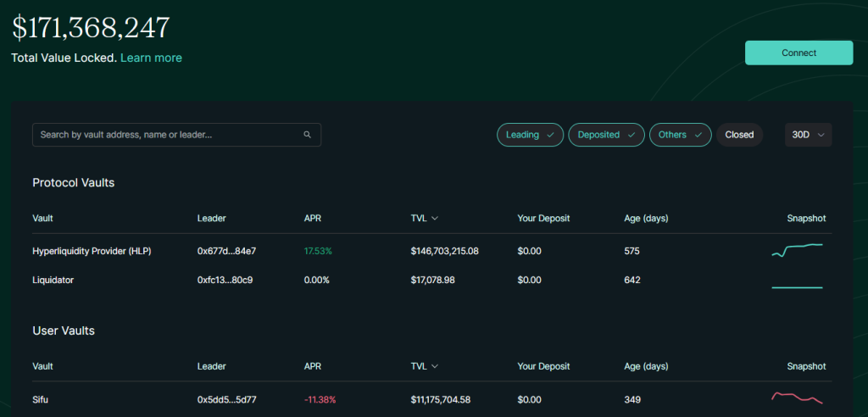Click the HLP leader address 0x677d...84e7
This screenshot has width=868, height=417.
point(226,251)
